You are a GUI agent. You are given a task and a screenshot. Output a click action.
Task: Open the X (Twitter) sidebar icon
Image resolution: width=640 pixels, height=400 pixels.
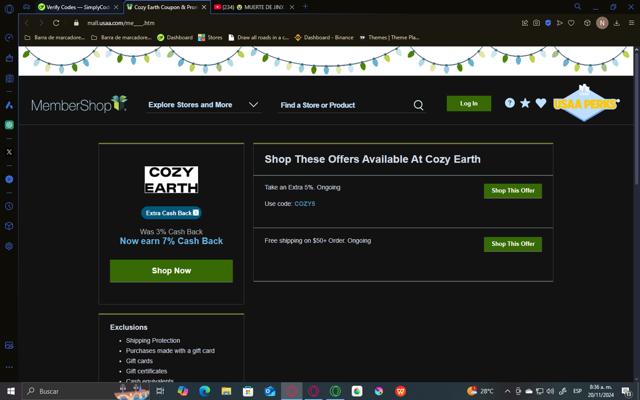point(9,152)
